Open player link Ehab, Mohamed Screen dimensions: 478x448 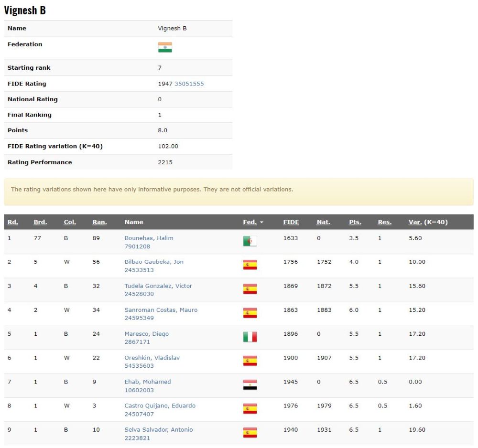click(148, 382)
